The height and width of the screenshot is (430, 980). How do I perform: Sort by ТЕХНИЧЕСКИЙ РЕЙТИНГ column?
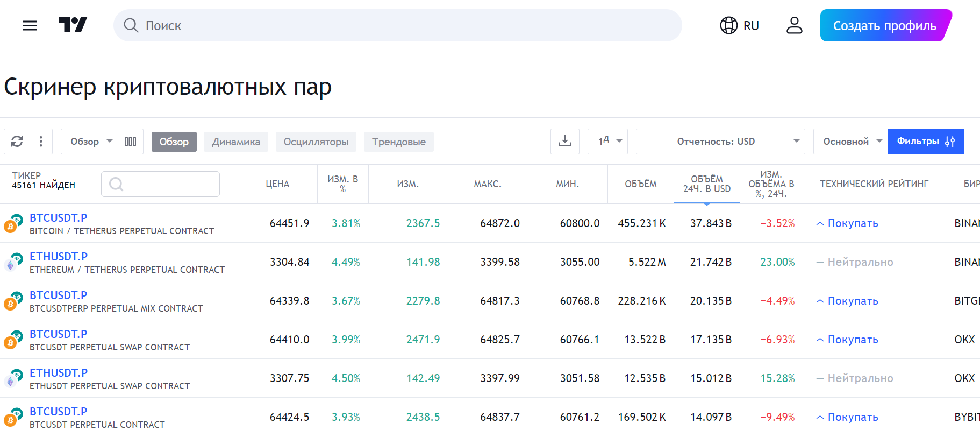[x=874, y=184]
